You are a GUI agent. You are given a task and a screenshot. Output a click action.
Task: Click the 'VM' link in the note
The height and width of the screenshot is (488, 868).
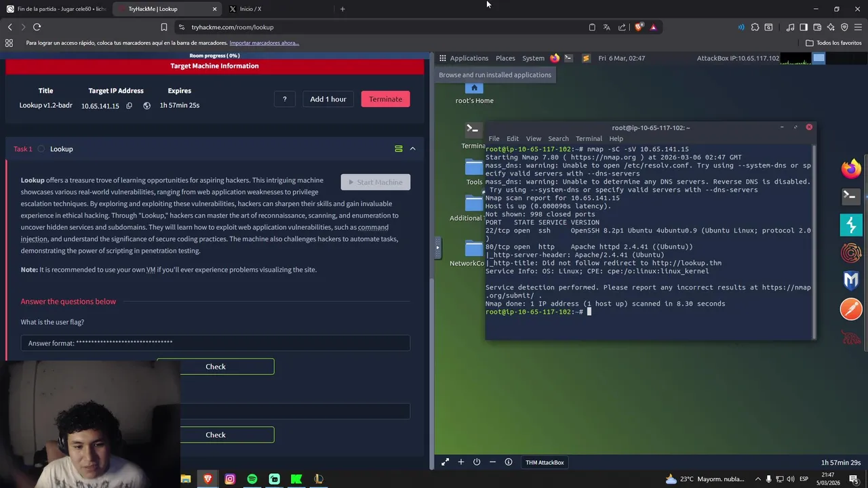click(x=151, y=270)
